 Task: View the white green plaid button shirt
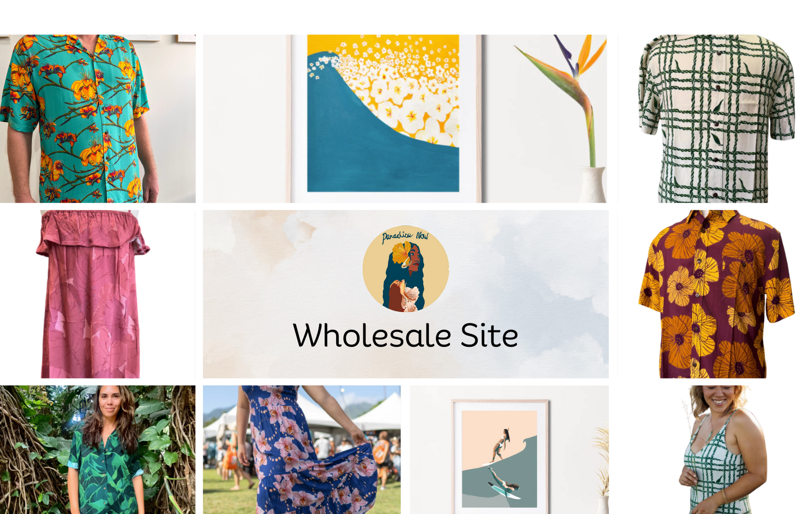coord(716,119)
